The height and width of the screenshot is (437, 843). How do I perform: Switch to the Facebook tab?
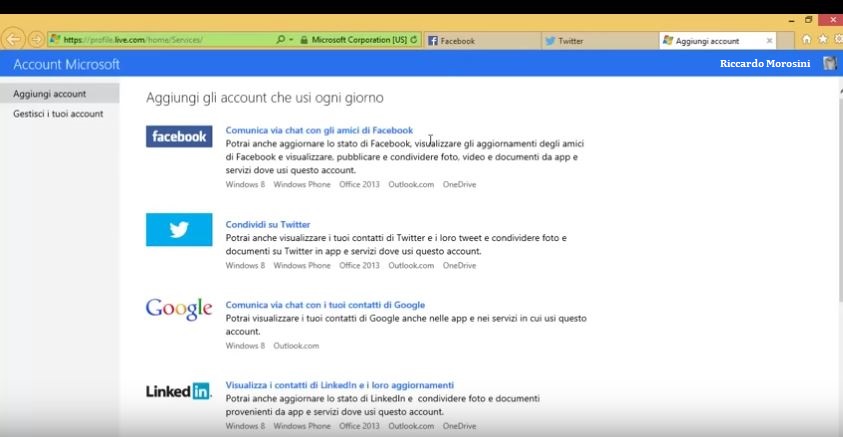coord(482,41)
